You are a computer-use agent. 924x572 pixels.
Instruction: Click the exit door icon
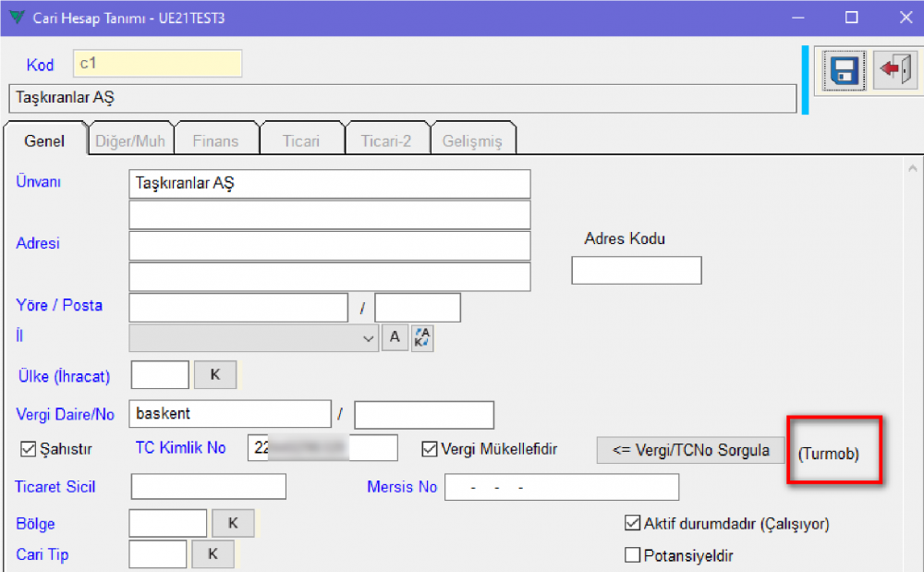click(x=894, y=71)
